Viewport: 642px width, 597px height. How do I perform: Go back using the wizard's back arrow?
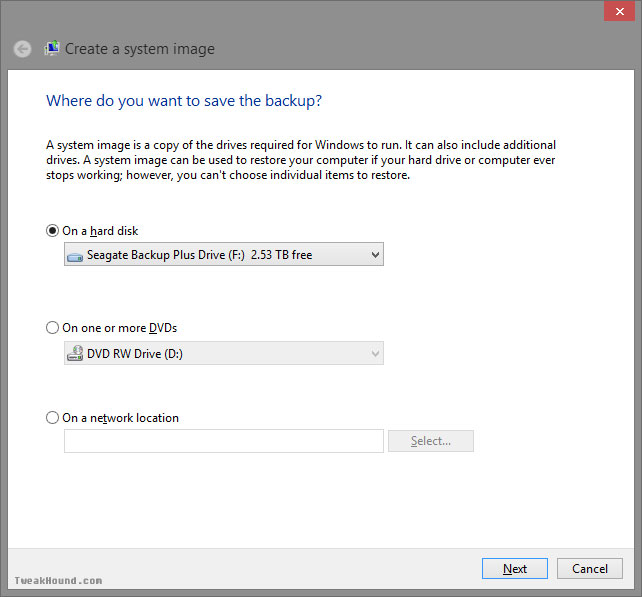22,49
